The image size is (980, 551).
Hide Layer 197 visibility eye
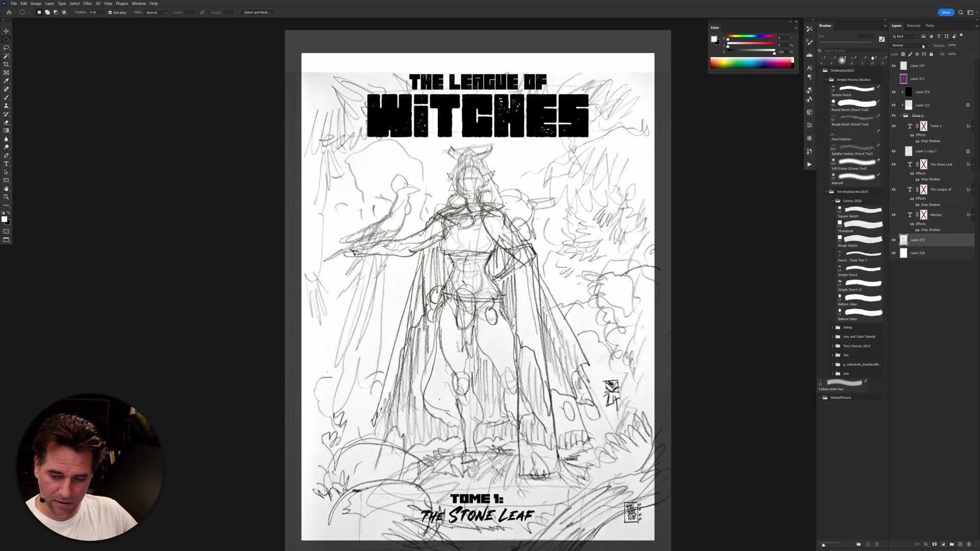tap(893, 66)
